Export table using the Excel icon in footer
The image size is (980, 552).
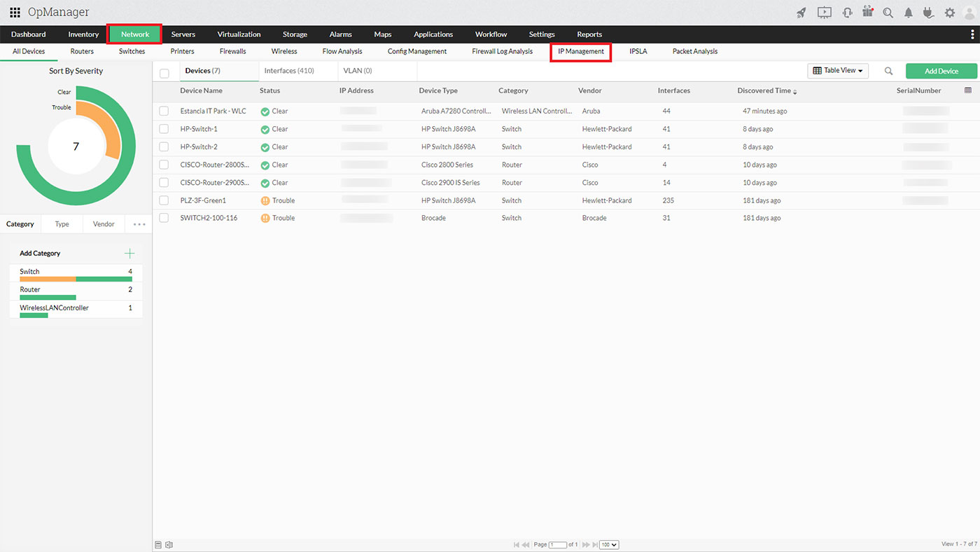pos(169,545)
